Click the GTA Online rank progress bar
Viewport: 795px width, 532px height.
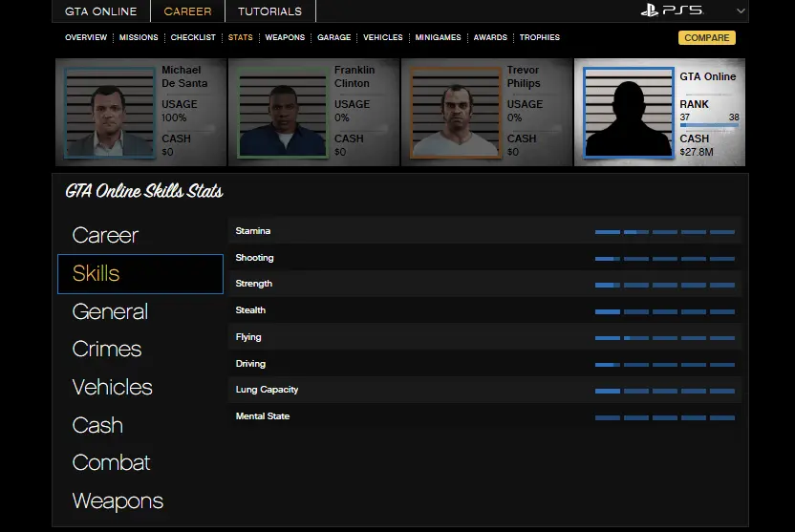click(708, 124)
